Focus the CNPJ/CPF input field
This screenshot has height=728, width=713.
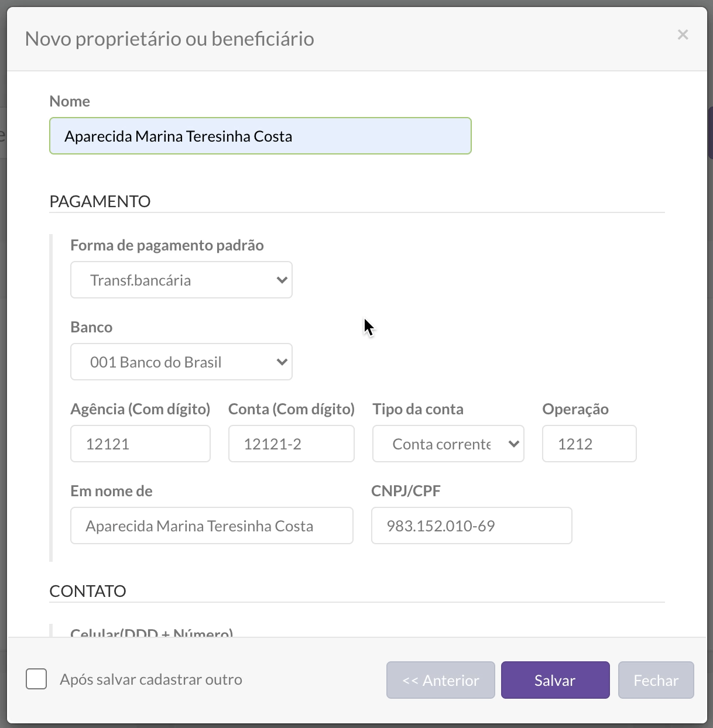471,526
